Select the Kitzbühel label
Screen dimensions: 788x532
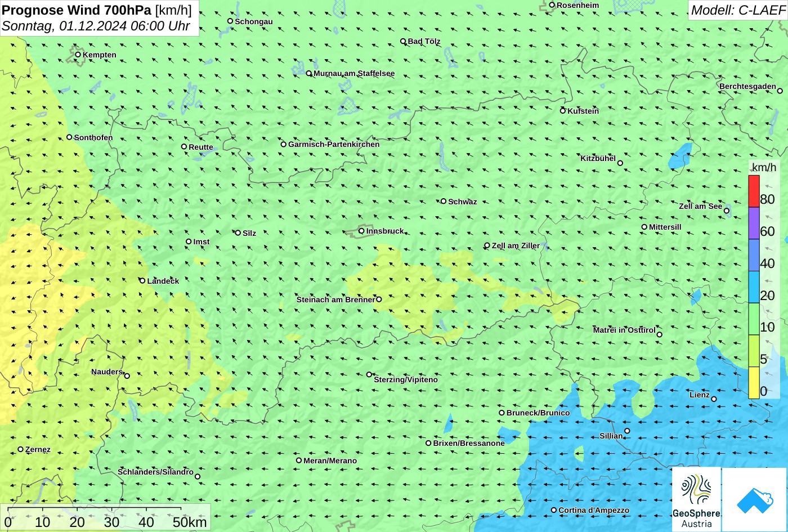[598, 158]
